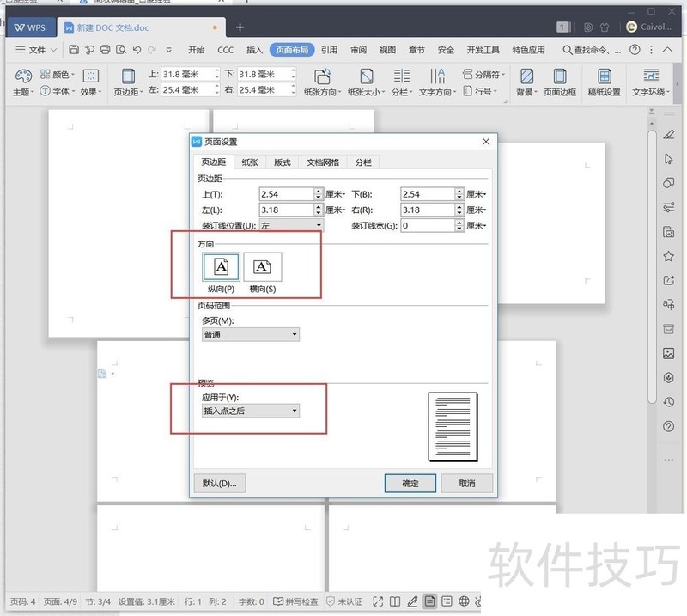This screenshot has height=616, width=687.
Task: Increase the 左(L) margin stepper
Action: click(x=319, y=207)
